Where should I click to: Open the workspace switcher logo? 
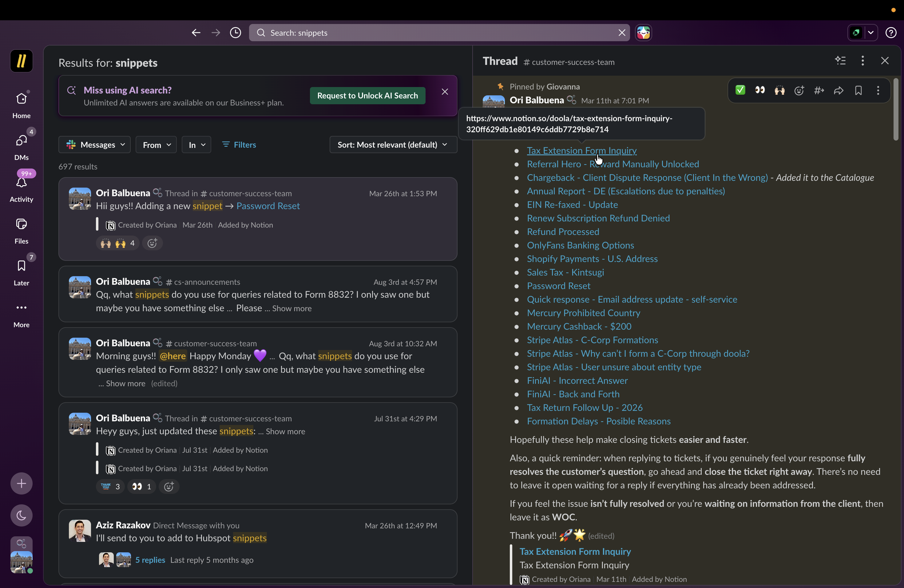[x=21, y=61]
